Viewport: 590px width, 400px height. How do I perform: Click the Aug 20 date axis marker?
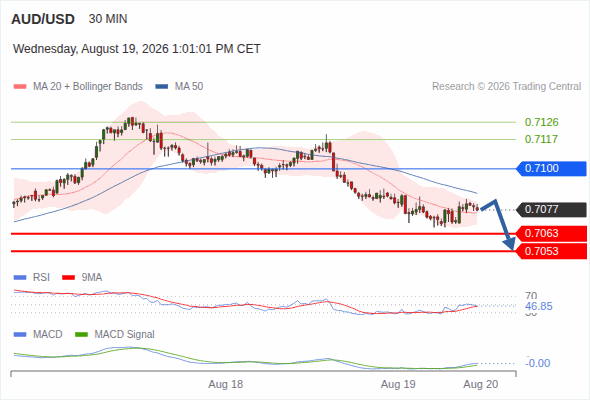481,385
